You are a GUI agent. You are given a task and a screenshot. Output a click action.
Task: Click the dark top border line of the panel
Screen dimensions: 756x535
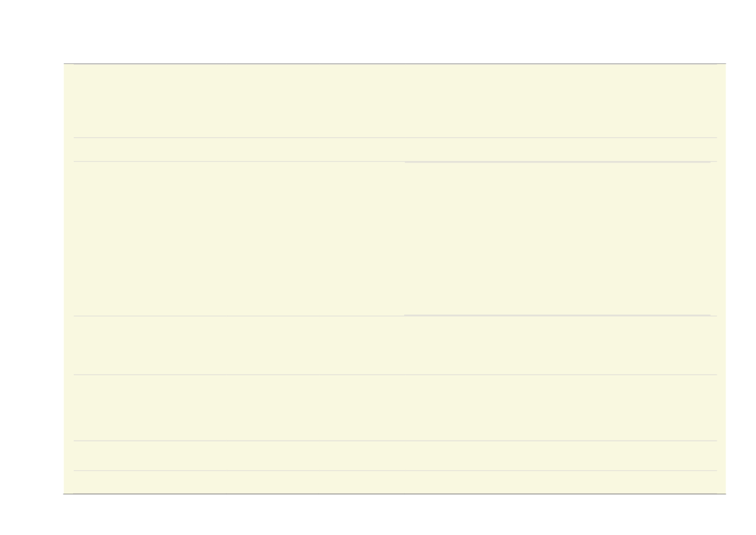pos(395,63)
